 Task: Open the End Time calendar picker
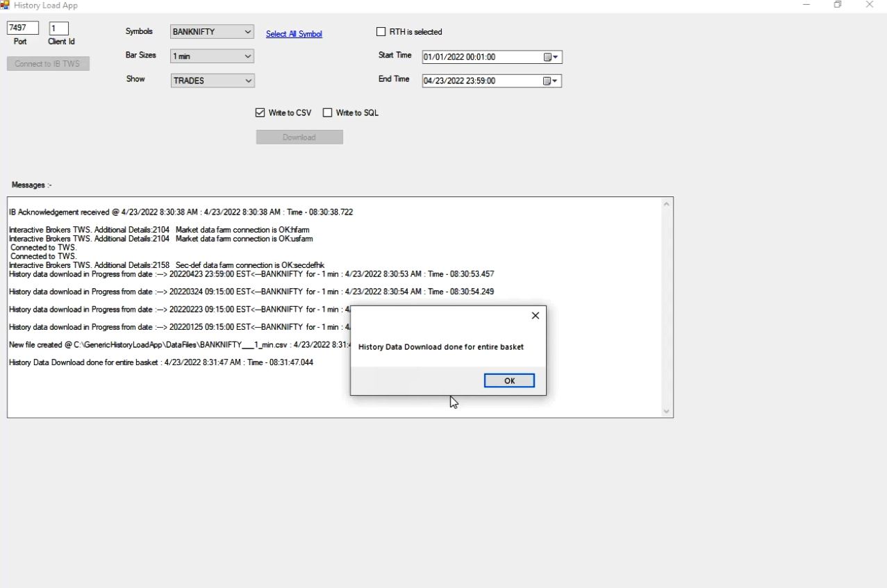(x=551, y=81)
